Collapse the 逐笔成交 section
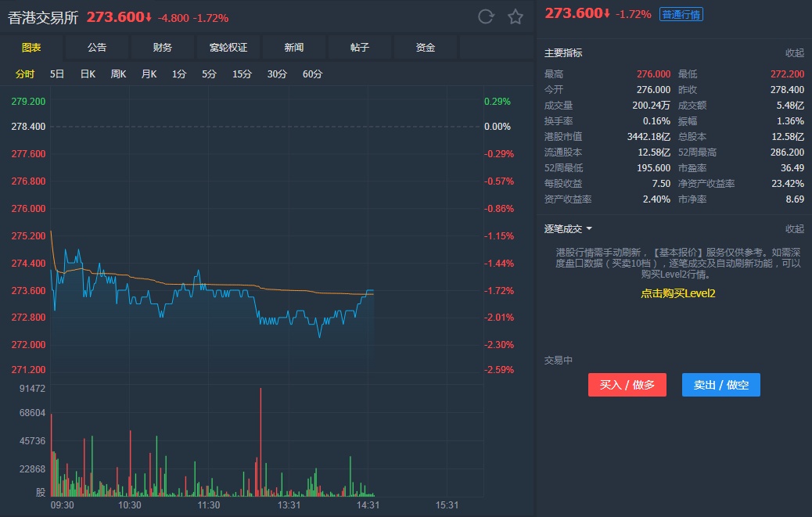812x517 pixels. [x=794, y=228]
